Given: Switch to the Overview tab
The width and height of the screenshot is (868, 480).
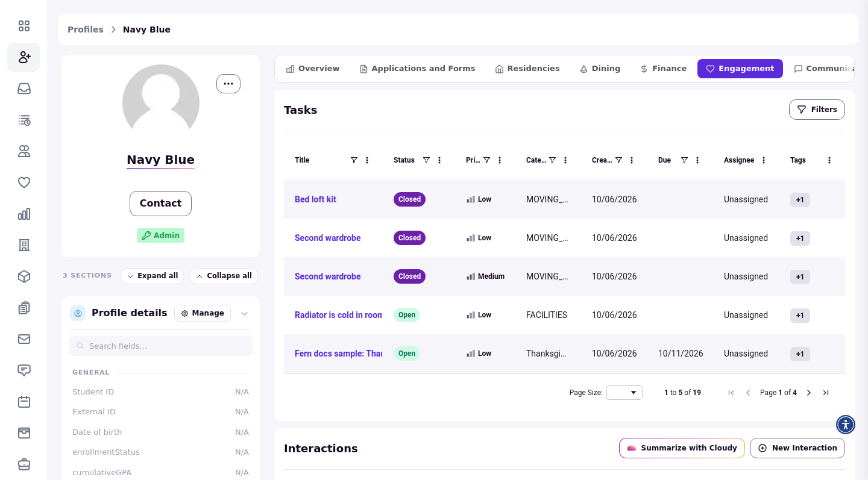Looking at the screenshot, I should 313,69.
